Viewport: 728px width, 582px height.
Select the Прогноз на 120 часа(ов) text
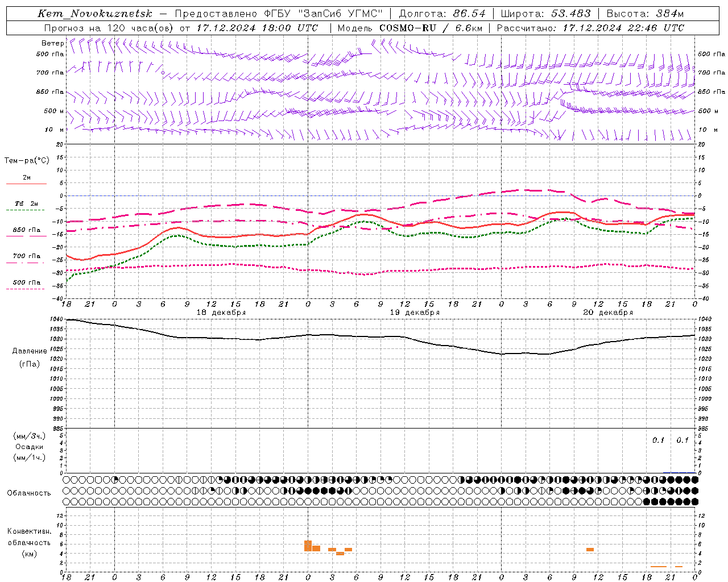click(x=108, y=28)
